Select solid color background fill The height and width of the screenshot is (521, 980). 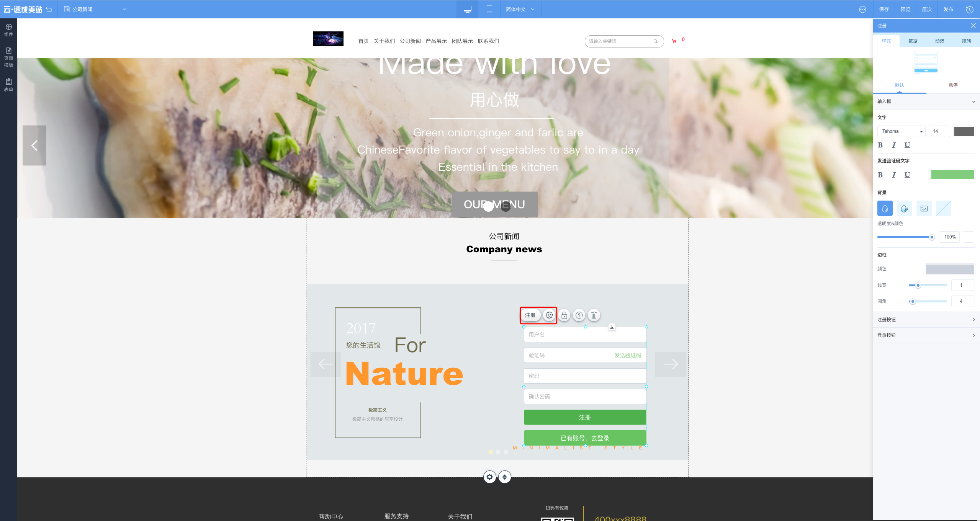point(885,208)
